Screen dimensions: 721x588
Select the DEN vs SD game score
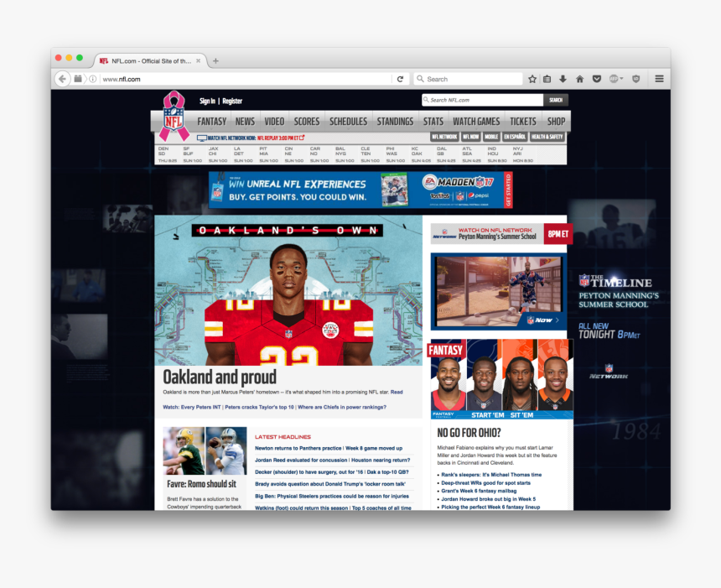(167, 154)
